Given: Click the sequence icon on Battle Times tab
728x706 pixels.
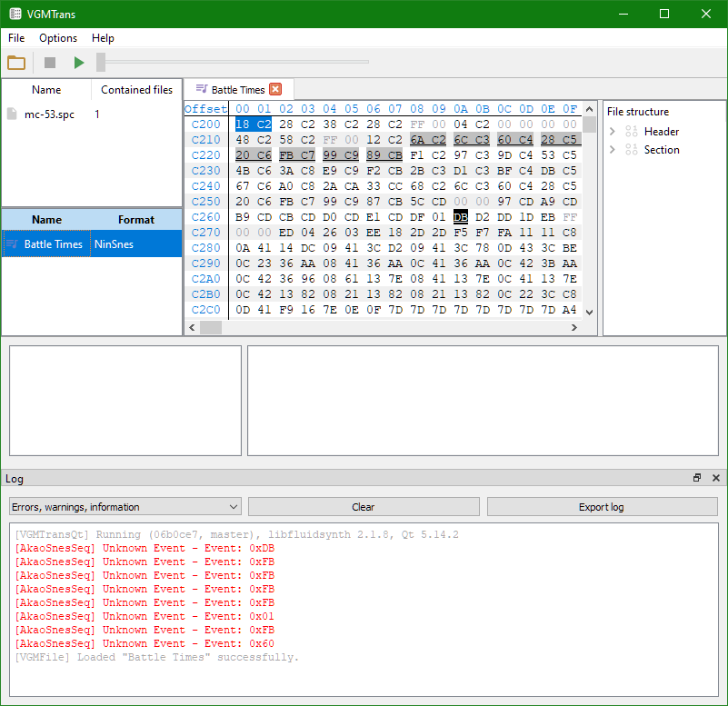Looking at the screenshot, I should 202,89.
